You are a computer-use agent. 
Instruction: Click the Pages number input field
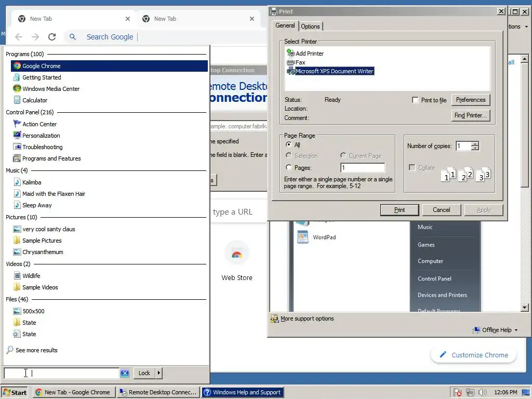(x=363, y=168)
